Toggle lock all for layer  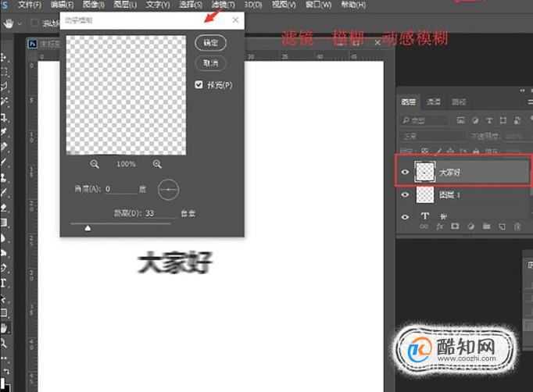tap(476, 151)
